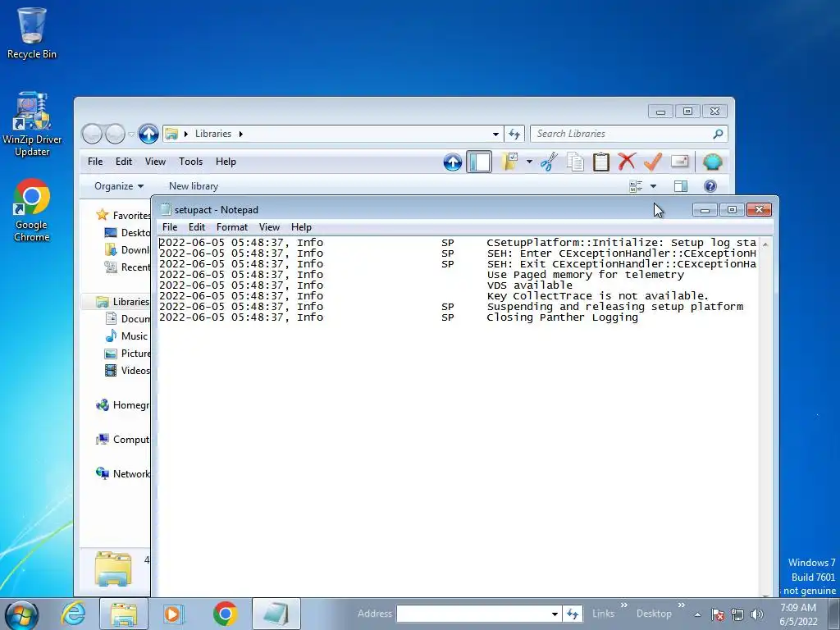Viewport: 840px width, 630px height.
Task: Open Explorer's Edit menu
Action: pos(124,162)
